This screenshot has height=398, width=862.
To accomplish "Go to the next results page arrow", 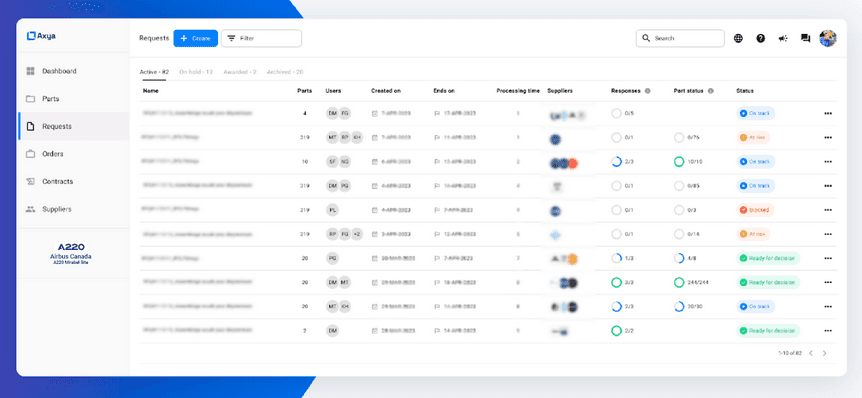I will tap(824, 353).
